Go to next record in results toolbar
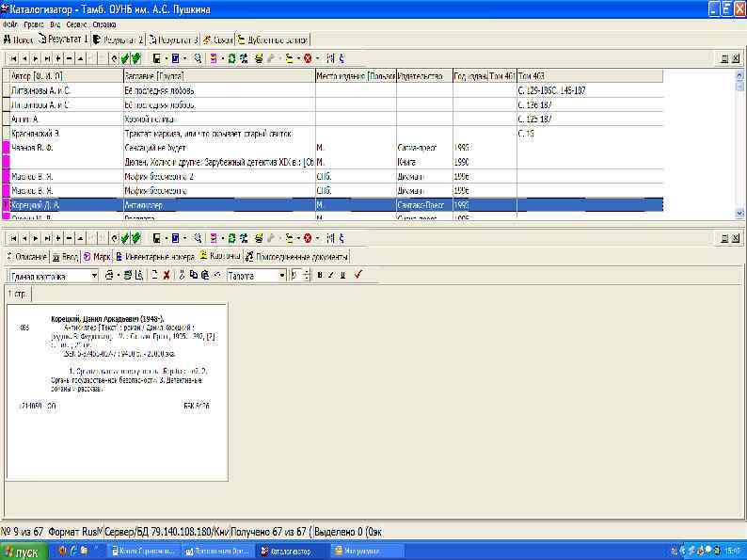 point(36,58)
